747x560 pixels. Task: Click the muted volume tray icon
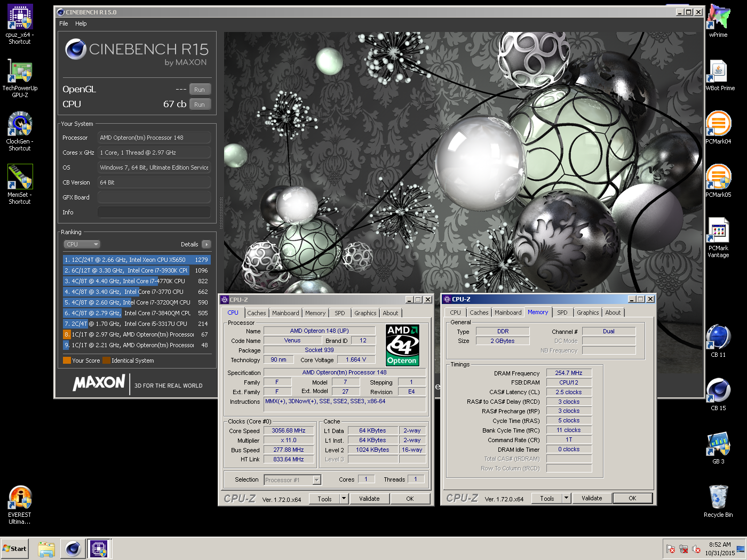[696, 549]
